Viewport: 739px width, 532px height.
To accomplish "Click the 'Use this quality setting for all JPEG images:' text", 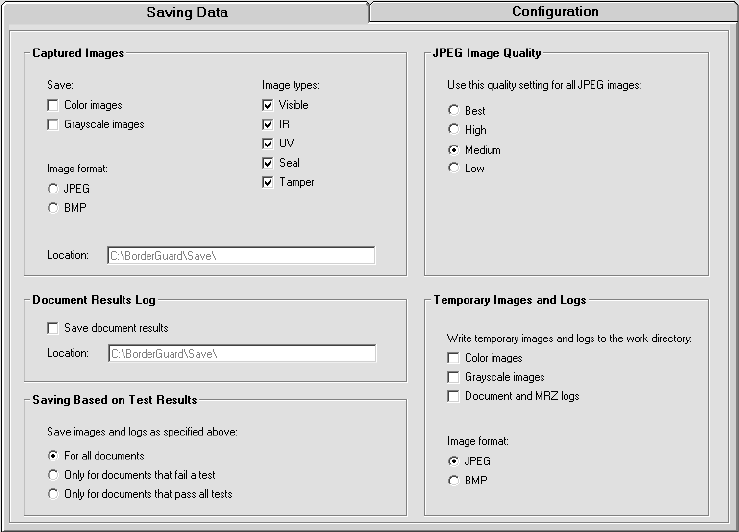I will coord(544,85).
